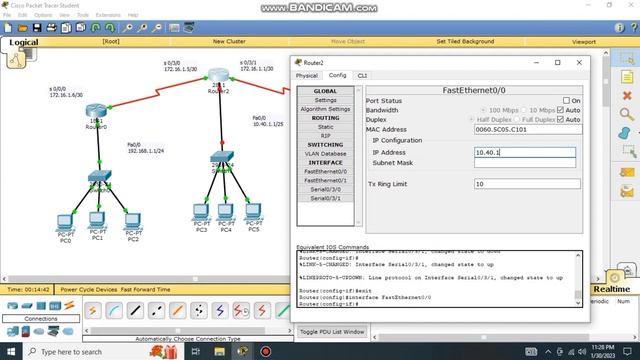Switch to CLI tab in Router2
This screenshot has width=640, height=360.
click(362, 76)
